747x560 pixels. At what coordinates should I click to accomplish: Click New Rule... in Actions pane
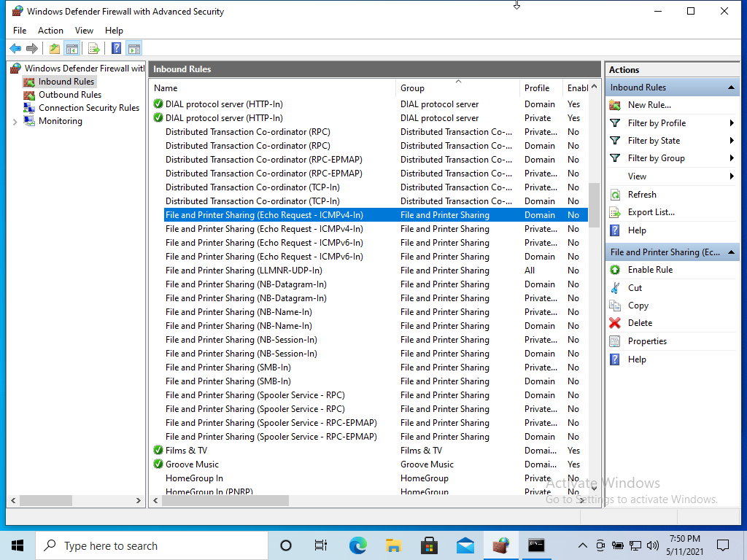(649, 105)
